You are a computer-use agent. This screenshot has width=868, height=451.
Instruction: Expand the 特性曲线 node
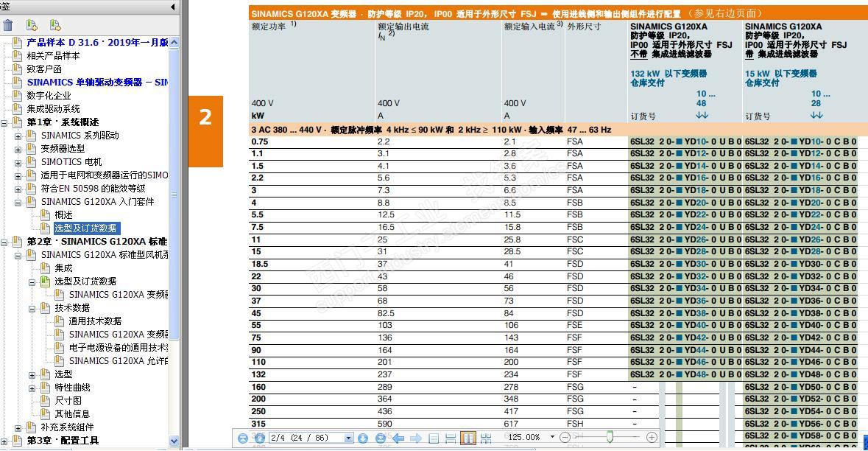[x=32, y=388]
